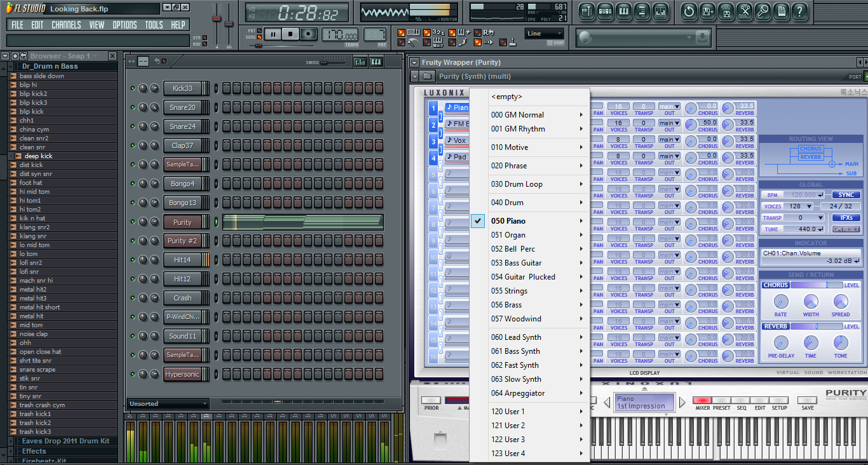This screenshot has height=465, width=868.
Task: Open project info document icon
Action: point(782,11)
